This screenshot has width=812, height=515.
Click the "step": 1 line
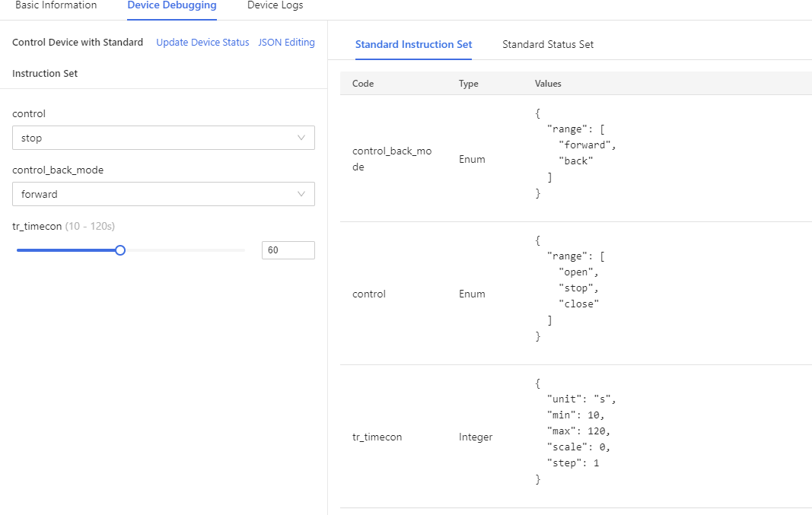(x=573, y=463)
